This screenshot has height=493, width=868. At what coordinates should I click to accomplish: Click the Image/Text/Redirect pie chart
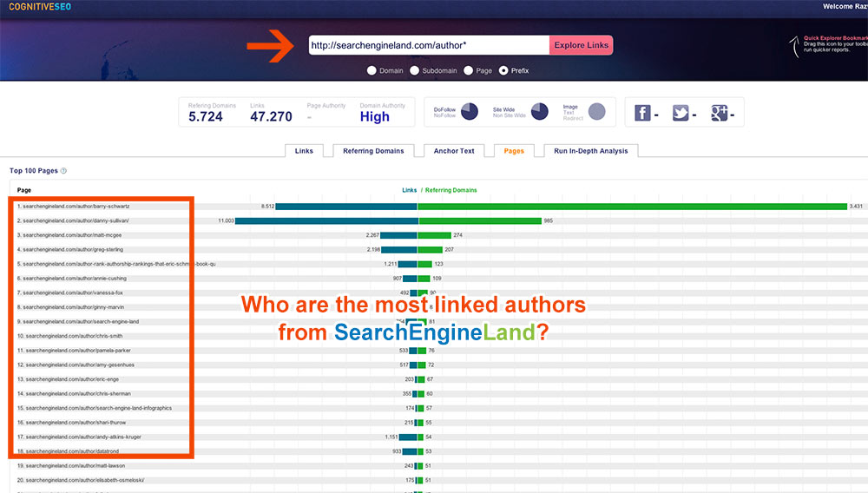click(597, 111)
